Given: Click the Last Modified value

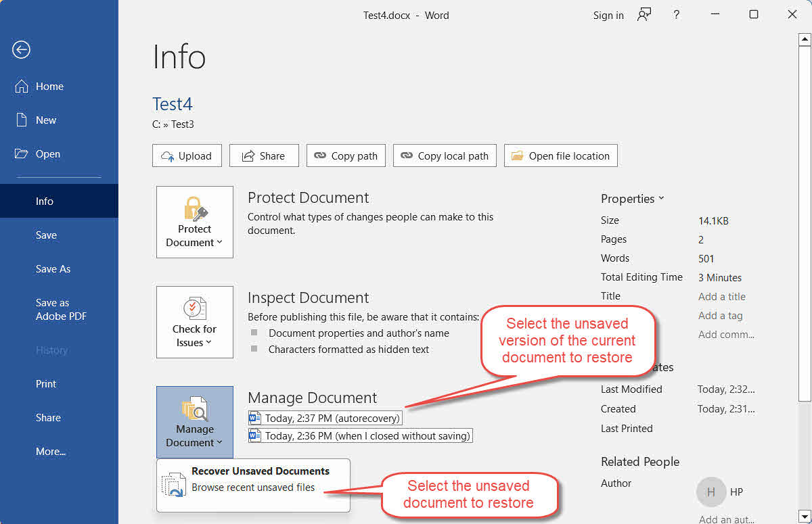Looking at the screenshot, I should [x=726, y=389].
